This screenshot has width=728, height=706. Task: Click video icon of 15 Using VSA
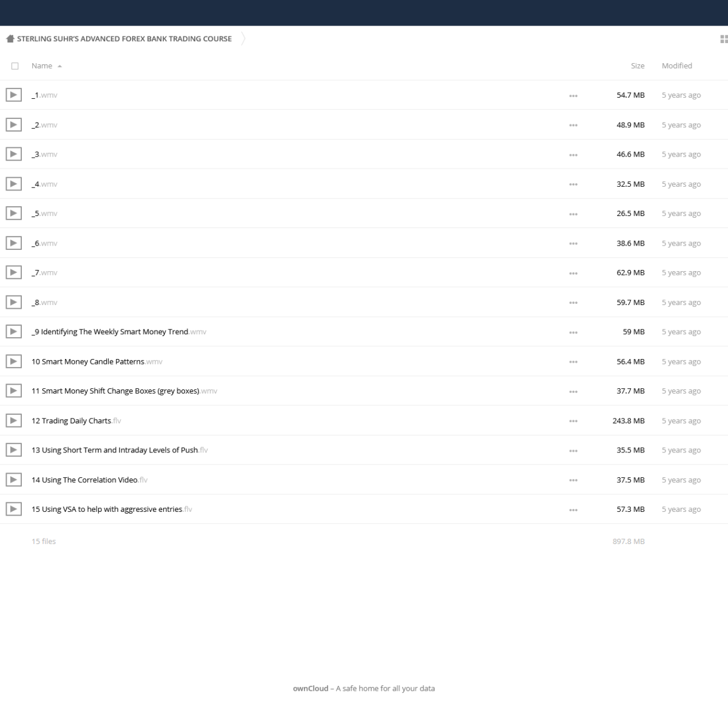(x=13, y=509)
